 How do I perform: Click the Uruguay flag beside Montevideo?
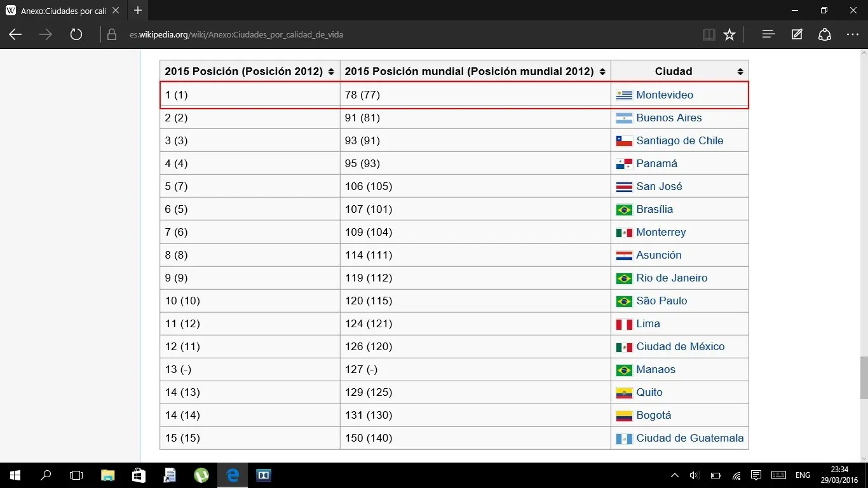(x=624, y=95)
